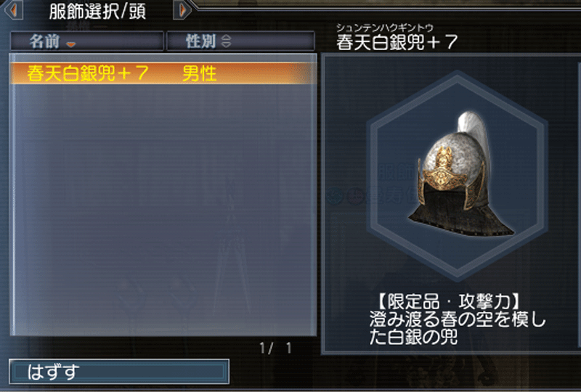Click the up-down sort arrows beside 性別
Screen dimensions: 581x392
tap(226, 41)
